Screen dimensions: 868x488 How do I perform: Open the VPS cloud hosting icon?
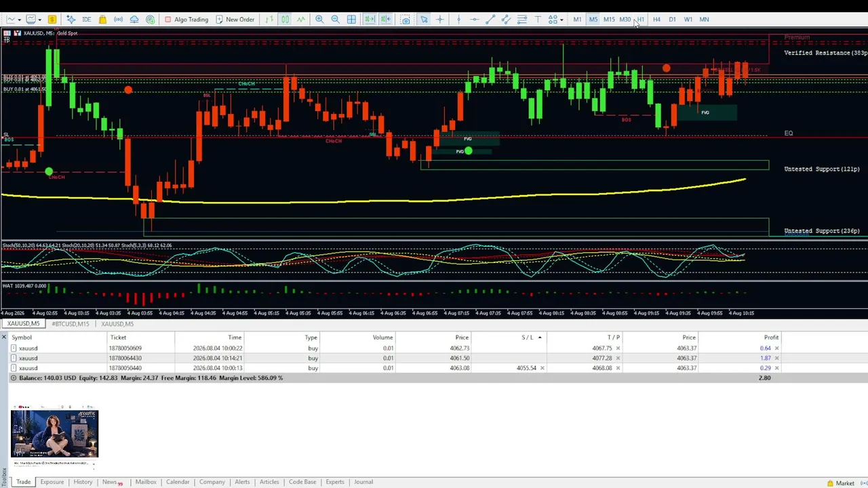click(x=134, y=20)
